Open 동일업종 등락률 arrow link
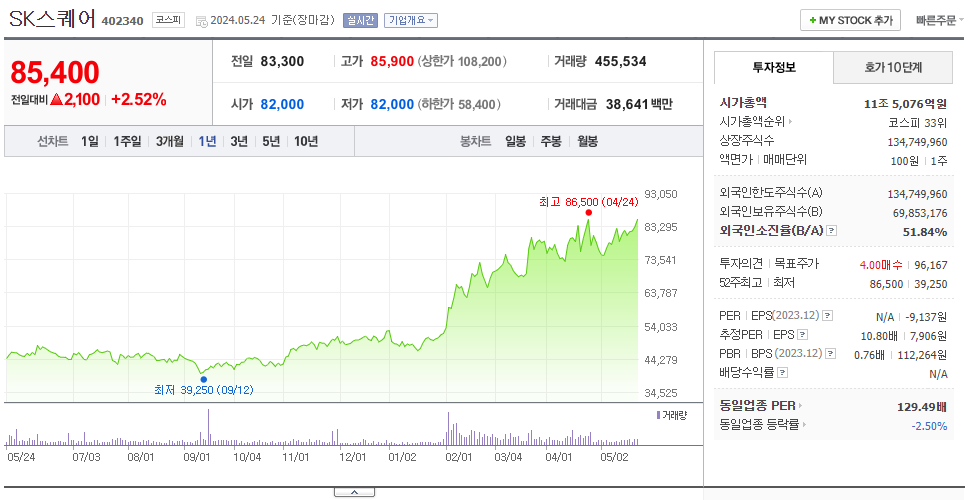Image resolution: width=968 pixels, height=500 pixels. (x=763, y=425)
